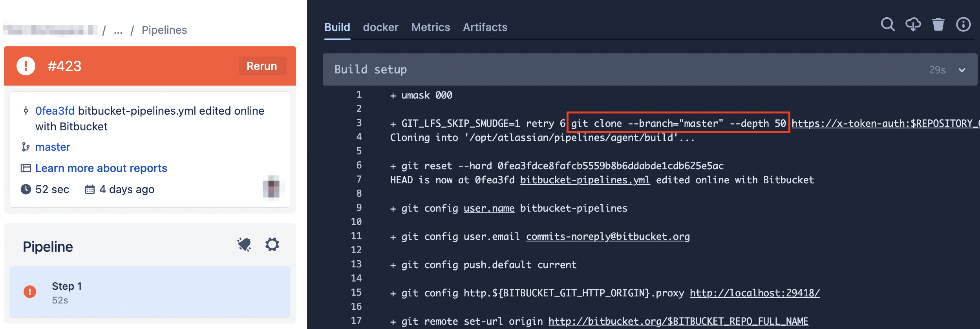Open the bitbucket.org origin URL link
The width and height of the screenshot is (980, 329).
click(x=678, y=322)
